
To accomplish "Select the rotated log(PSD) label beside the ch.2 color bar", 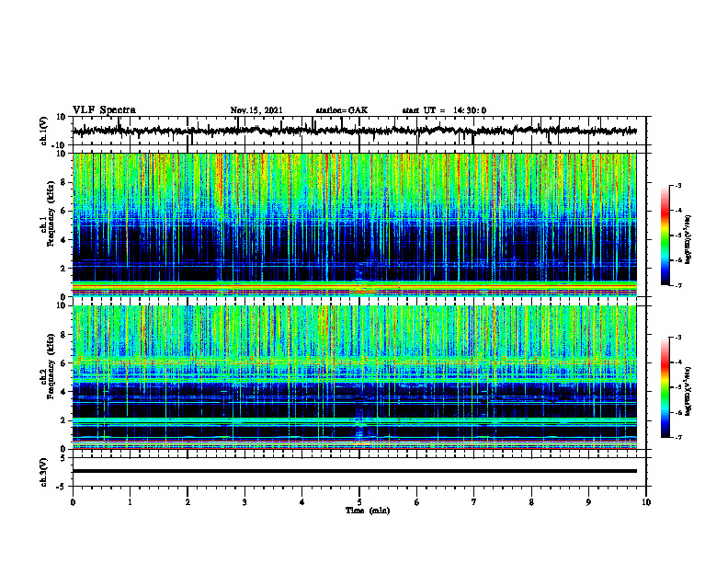I will (688, 391).
